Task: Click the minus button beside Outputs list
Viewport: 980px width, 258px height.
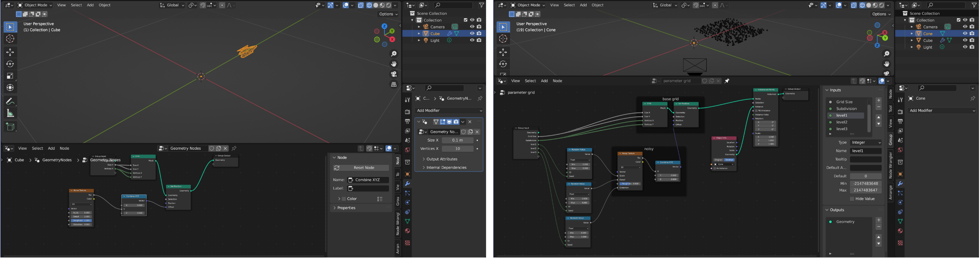Action: tap(878, 227)
